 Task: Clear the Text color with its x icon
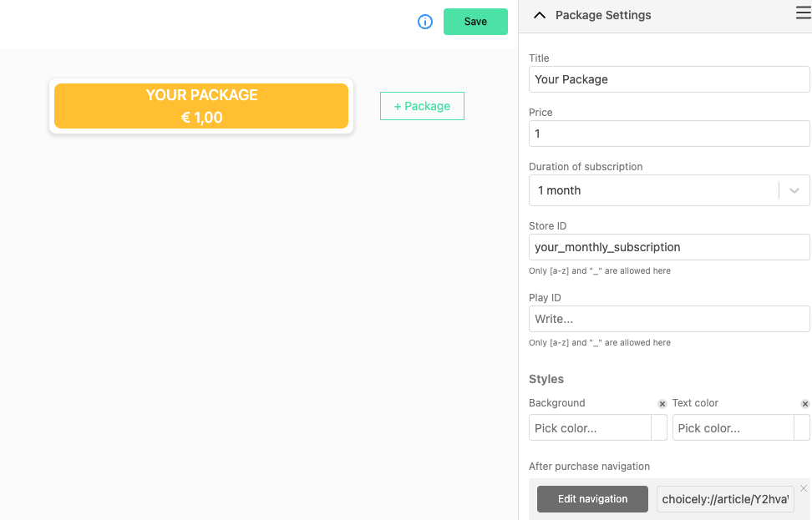[804, 403]
